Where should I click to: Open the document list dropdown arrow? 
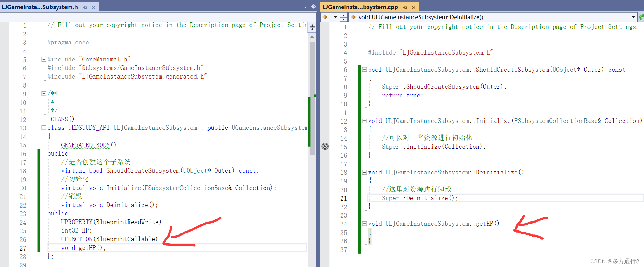pyautogui.click(x=306, y=7)
